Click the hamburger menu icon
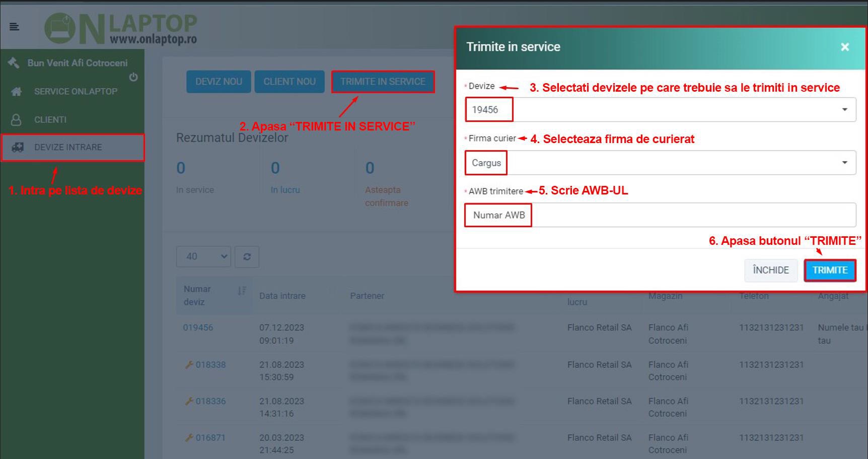Screen dimensions: 868x459 click(14, 27)
